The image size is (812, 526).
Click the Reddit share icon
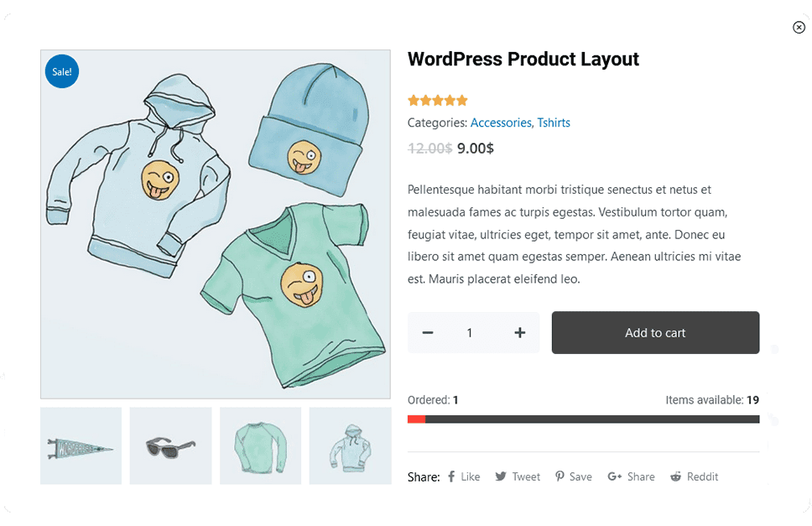tap(676, 477)
